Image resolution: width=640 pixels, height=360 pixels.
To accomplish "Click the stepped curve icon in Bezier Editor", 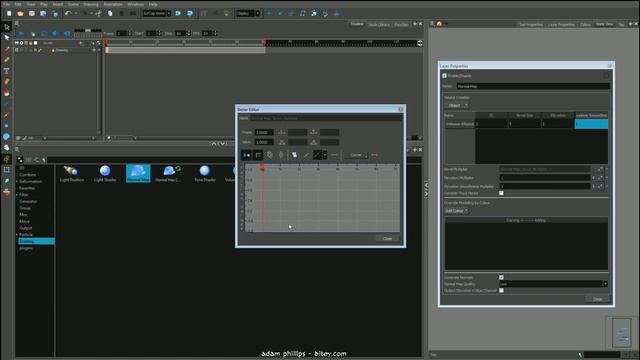I will tap(258, 155).
